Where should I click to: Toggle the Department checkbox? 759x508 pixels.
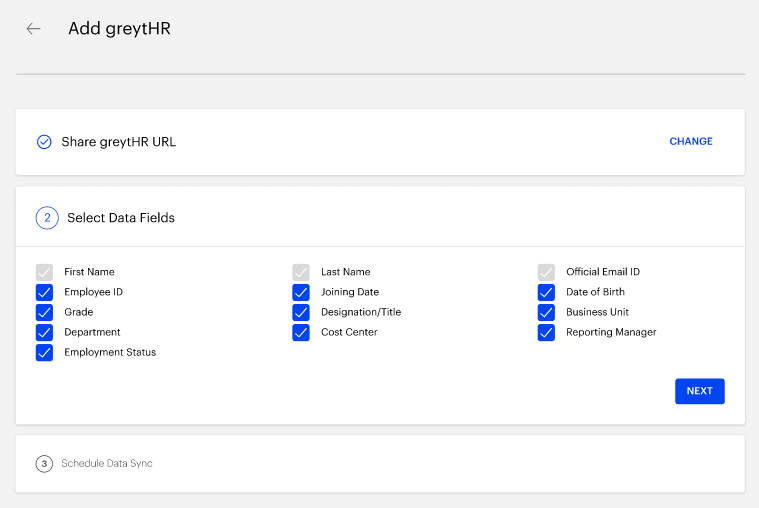44,332
